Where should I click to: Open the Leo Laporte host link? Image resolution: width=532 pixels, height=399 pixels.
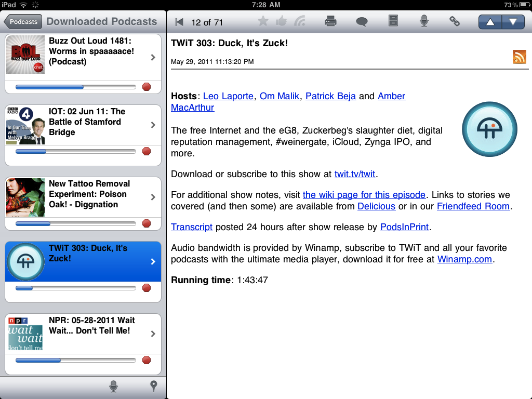229,96
